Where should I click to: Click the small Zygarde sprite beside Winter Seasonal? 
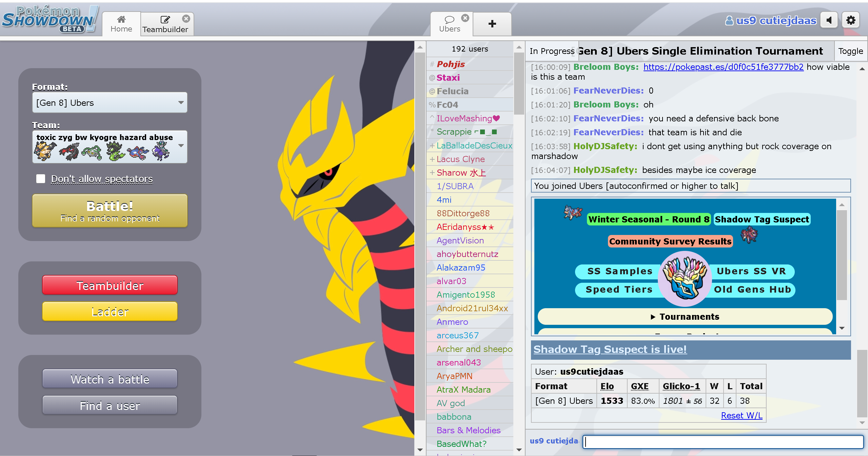pos(573,213)
